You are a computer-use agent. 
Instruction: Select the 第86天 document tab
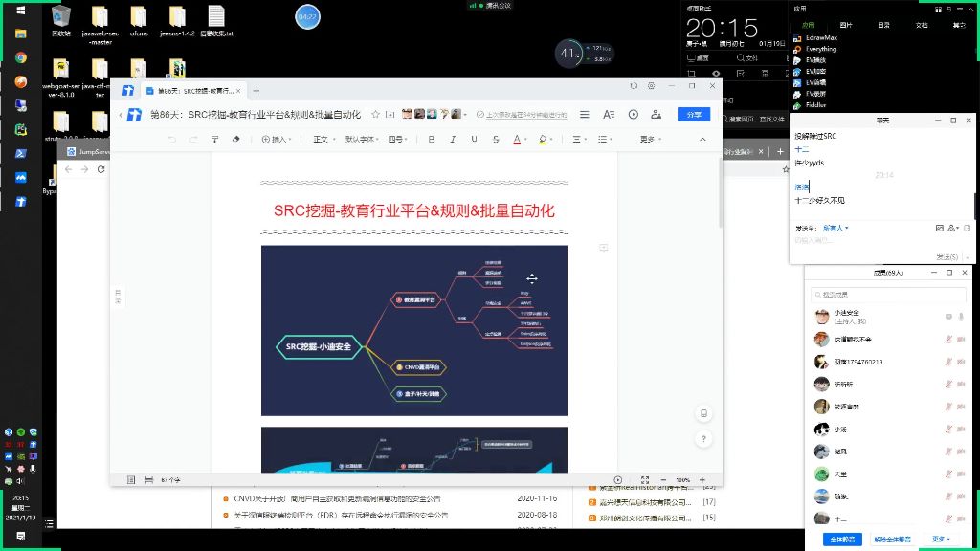[193, 91]
